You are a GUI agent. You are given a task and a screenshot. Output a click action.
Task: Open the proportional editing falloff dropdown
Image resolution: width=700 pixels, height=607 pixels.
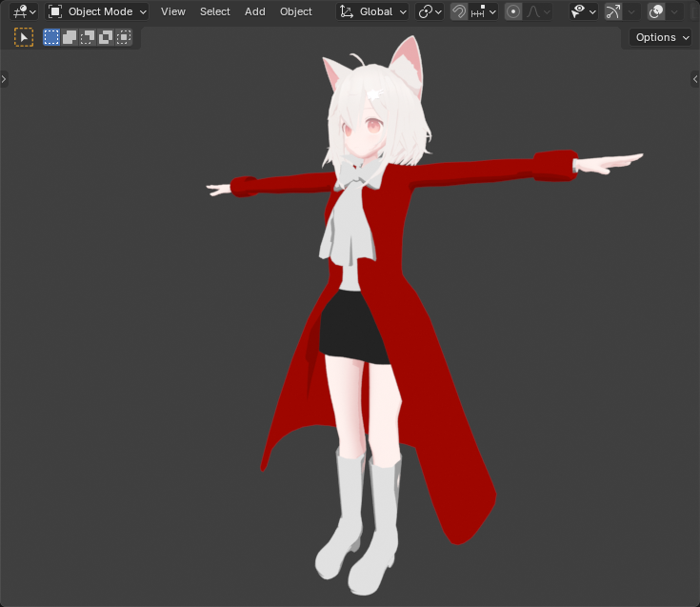(x=538, y=11)
